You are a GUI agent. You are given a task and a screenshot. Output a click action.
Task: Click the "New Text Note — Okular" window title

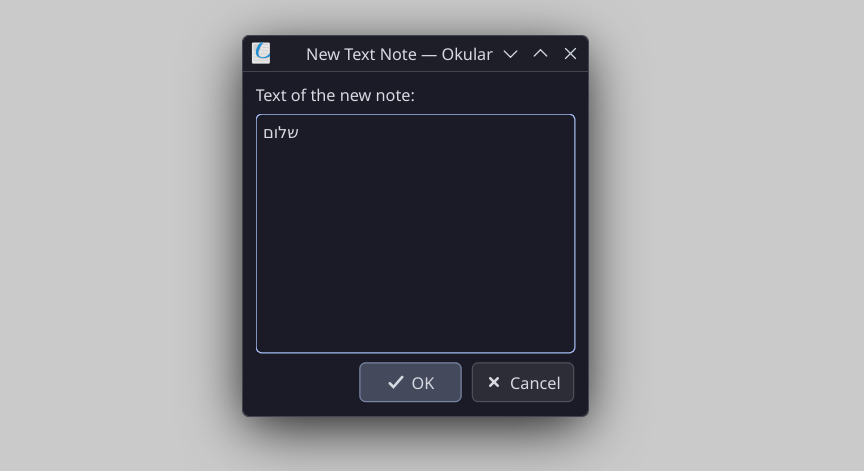point(399,54)
